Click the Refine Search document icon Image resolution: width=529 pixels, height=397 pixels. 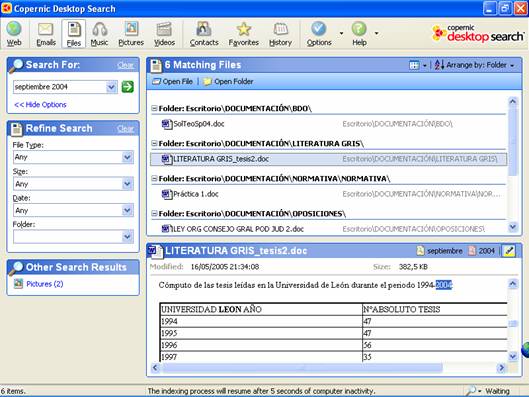pos(16,129)
